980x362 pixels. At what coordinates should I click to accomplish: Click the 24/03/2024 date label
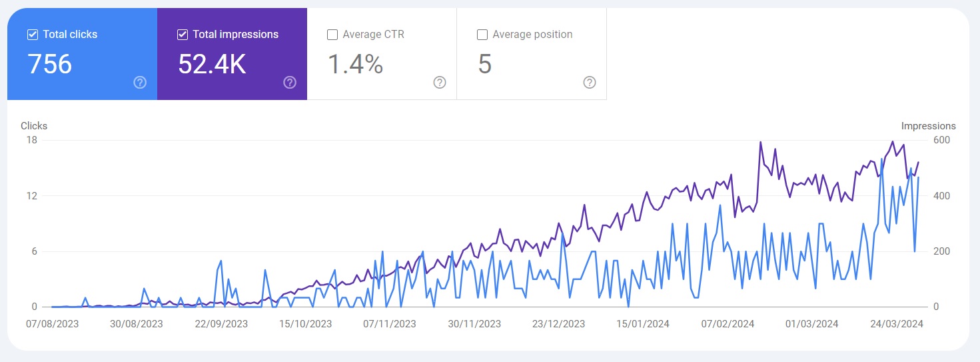tap(897, 324)
